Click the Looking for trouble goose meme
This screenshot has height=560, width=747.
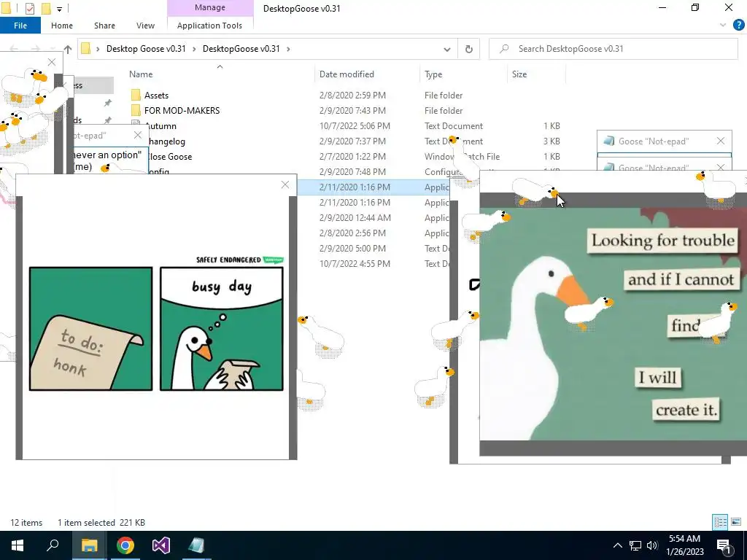(x=613, y=324)
